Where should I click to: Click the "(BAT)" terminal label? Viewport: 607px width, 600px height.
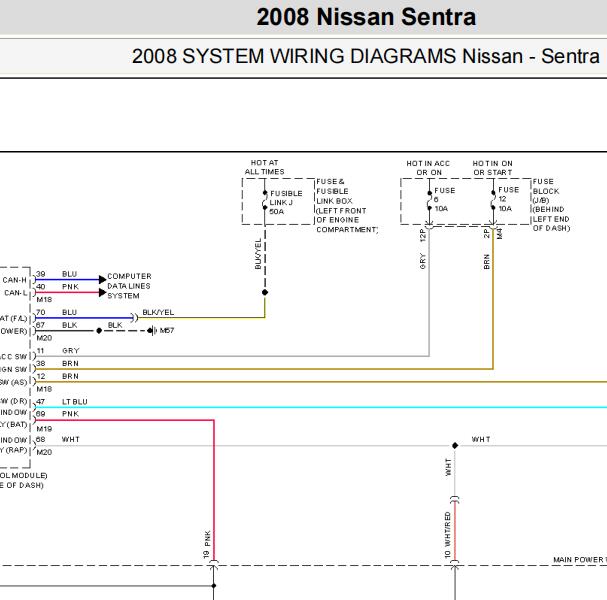click(16, 425)
